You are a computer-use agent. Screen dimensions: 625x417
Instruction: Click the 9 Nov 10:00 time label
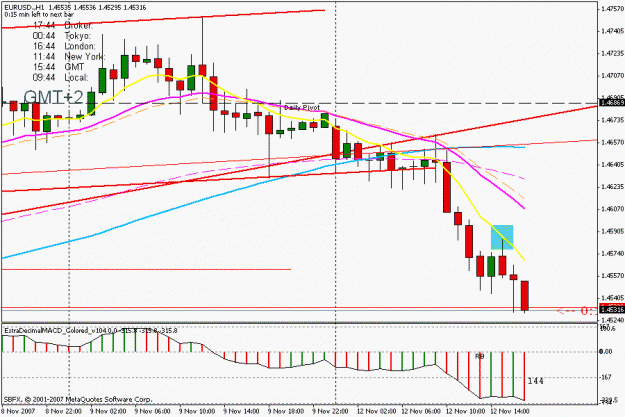tap(197, 411)
